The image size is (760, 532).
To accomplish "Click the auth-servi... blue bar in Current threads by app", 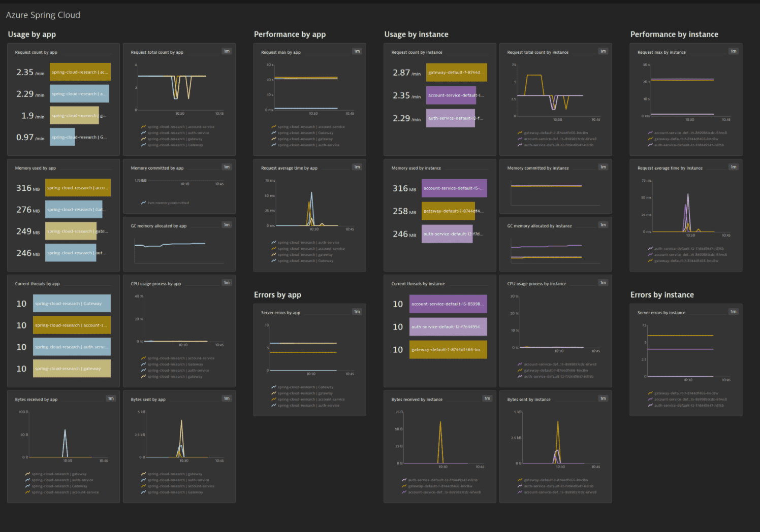I will 72,347.
